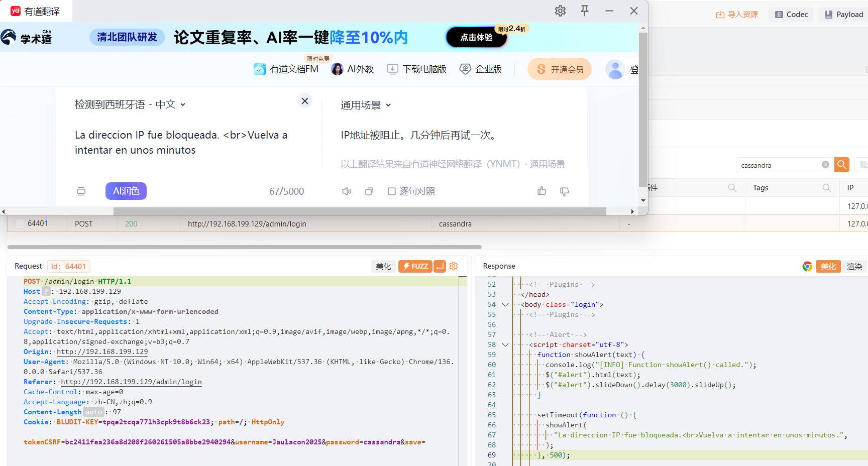The height and width of the screenshot is (466, 868).
Task: Run the search for cassandra with the orange button
Action: click(842, 165)
